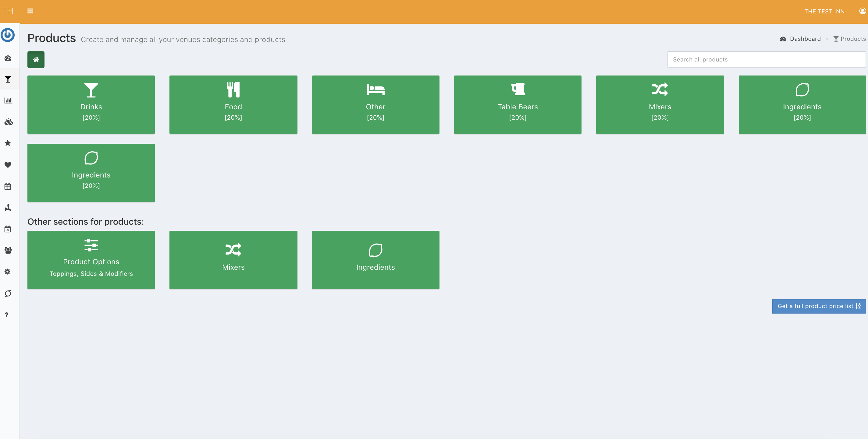Open Product Options section tile

[91, 260]
